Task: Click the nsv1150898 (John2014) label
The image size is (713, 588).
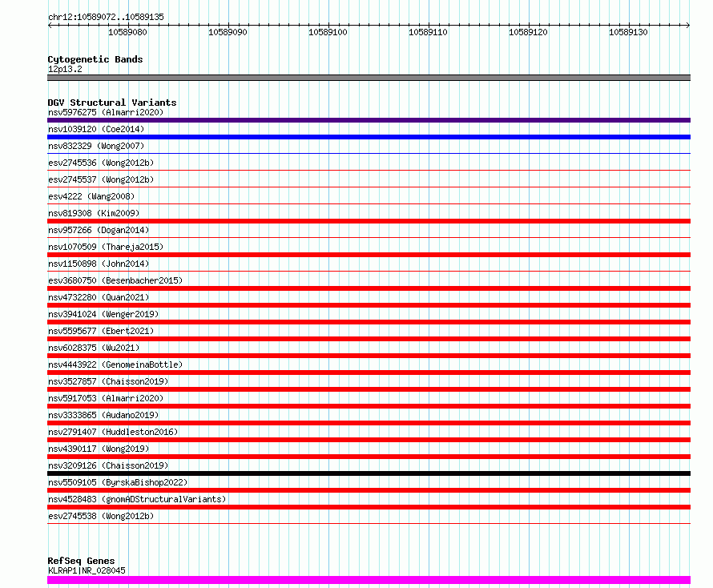Action: (99, 264)
